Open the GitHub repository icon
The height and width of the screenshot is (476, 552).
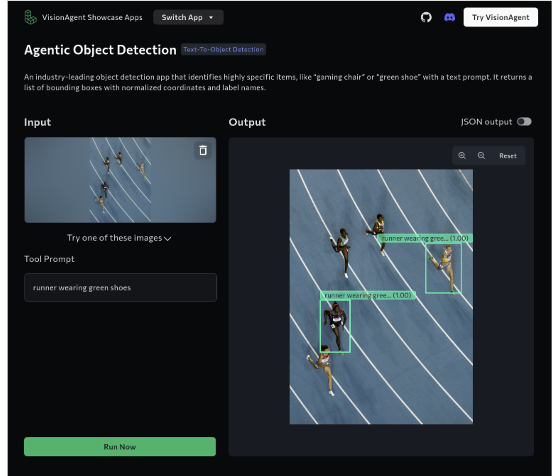[426, 17]
